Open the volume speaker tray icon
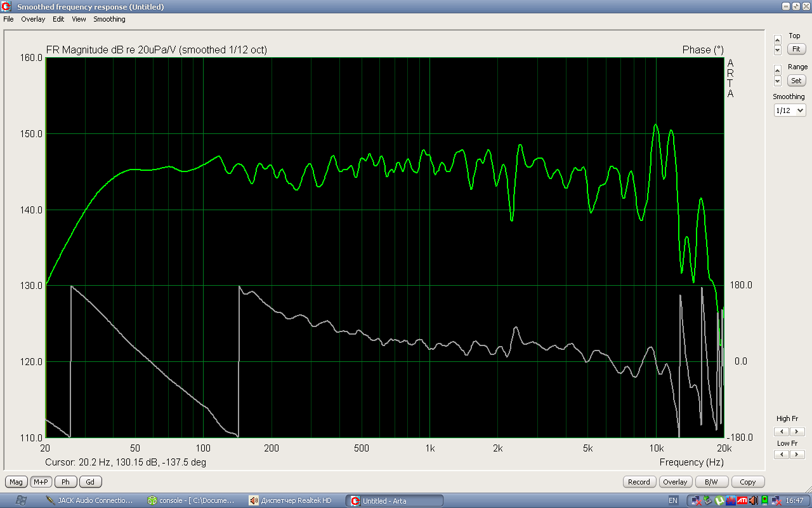 [x=752, y=500]
